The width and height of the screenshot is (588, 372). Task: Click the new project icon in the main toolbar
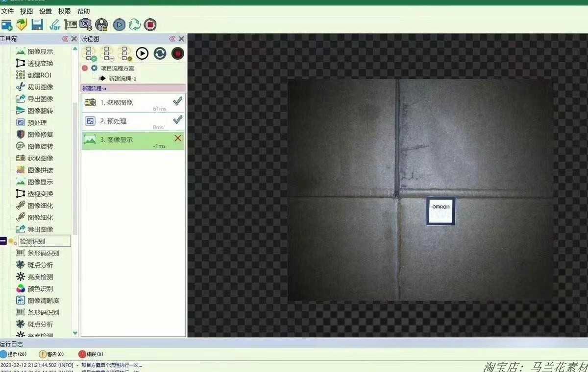(x=6, y=24)
